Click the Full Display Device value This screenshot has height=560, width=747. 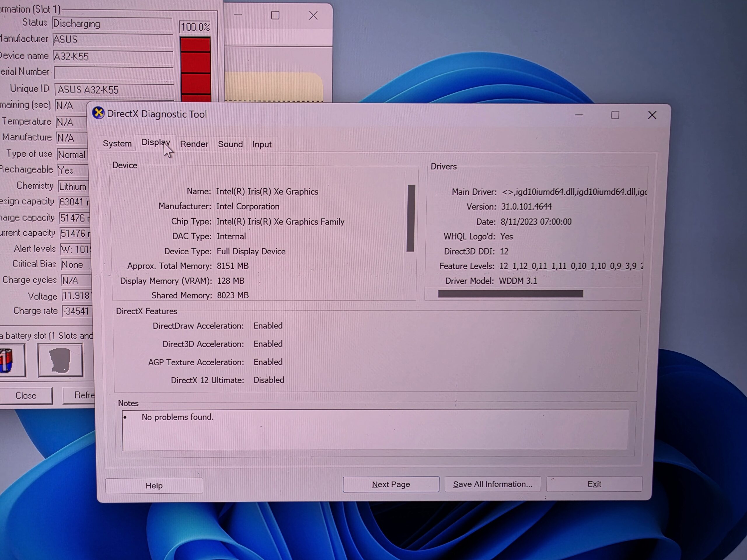tap(251, 251)
